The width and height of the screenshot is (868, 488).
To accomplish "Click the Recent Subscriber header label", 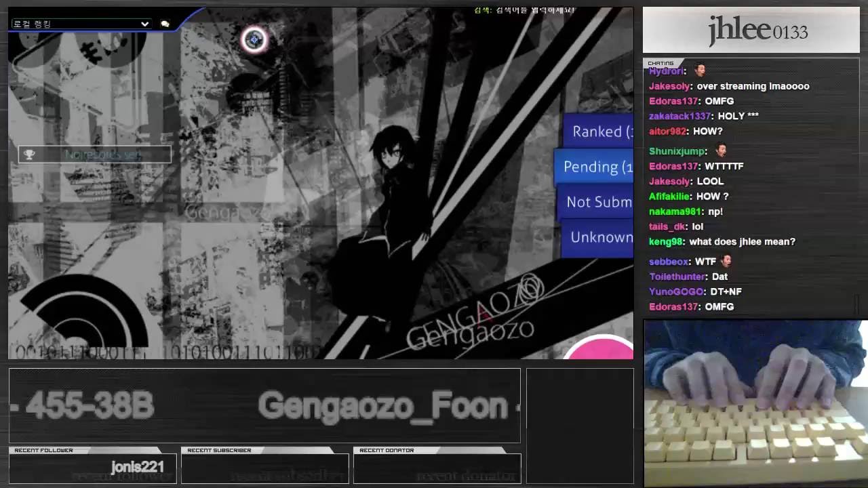I will (x=219, y=450).
